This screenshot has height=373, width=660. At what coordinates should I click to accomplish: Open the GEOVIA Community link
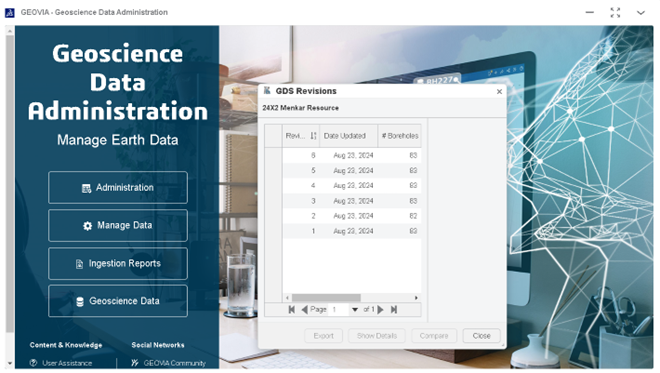(168, 363)
